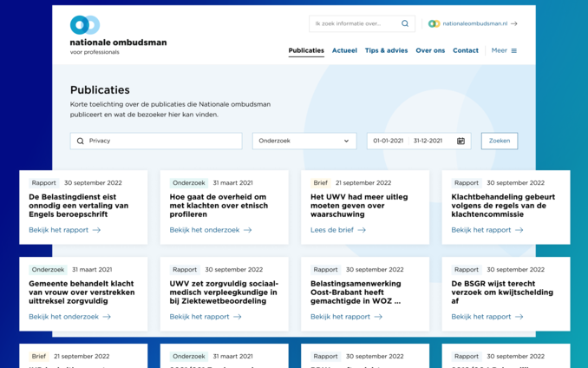The width and height of the screenshot is (588, 368).
Task: Click the title 'De BSGR wijst terecht verzoek'
Action: click(x=502, y=292)
